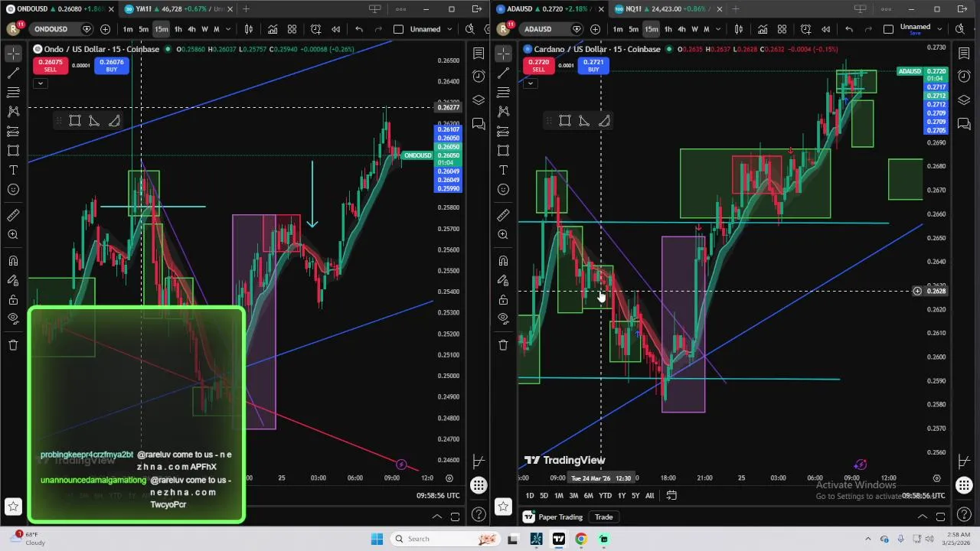Toggle layout rectangle icon before Unnamed in ADAUSD

coord(888,29)
